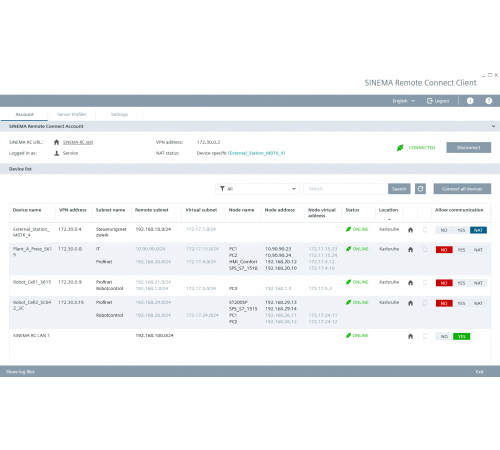Select node address 192.168.29.13
This screenshot has width=500, height=450.
(281, 302)
